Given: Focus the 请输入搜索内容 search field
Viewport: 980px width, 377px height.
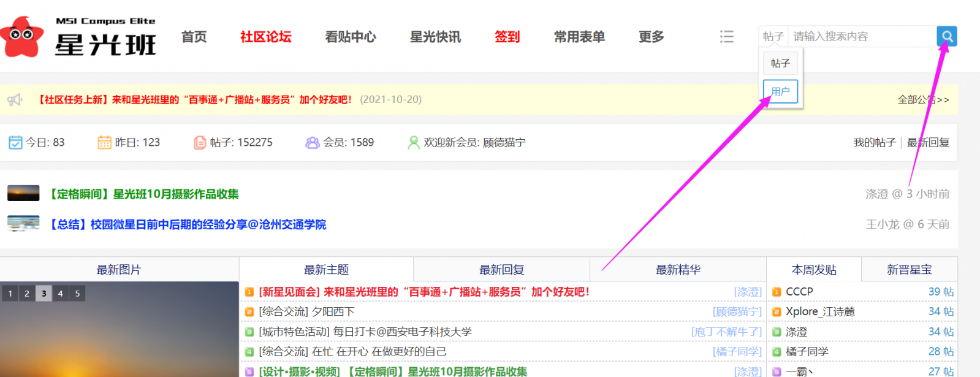Looking at the screenshot, I should (x=862, y=36).
